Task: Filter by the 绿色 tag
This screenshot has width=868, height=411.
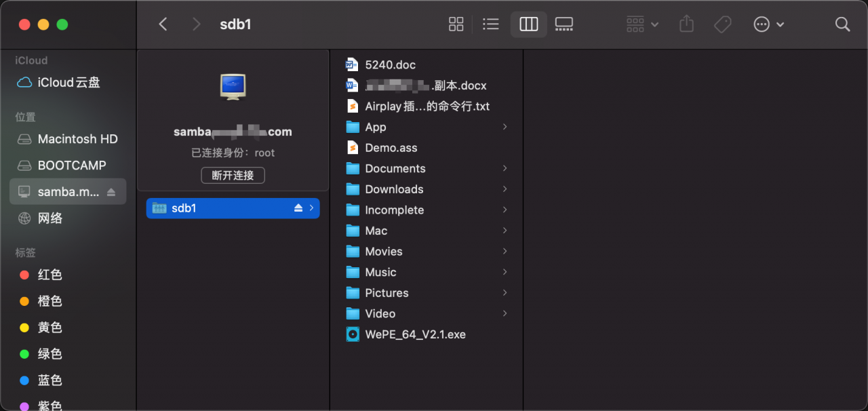Action: coord(68,354)
